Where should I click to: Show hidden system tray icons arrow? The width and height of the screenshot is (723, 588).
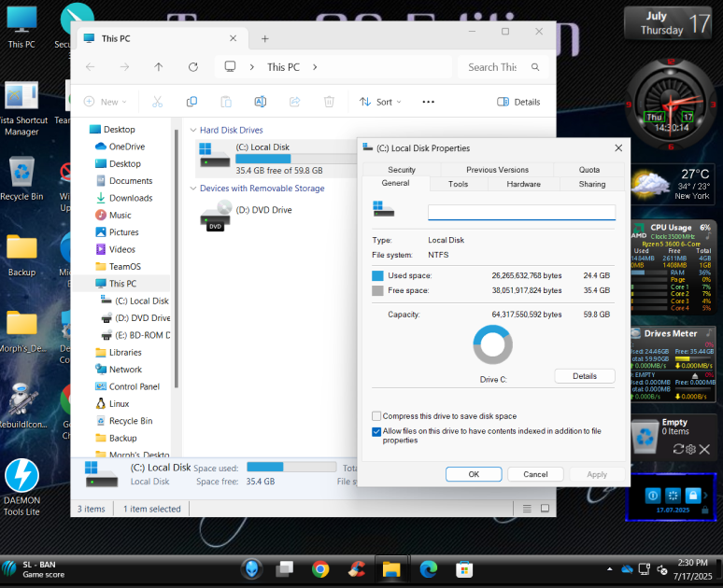[x=610, y=569]
